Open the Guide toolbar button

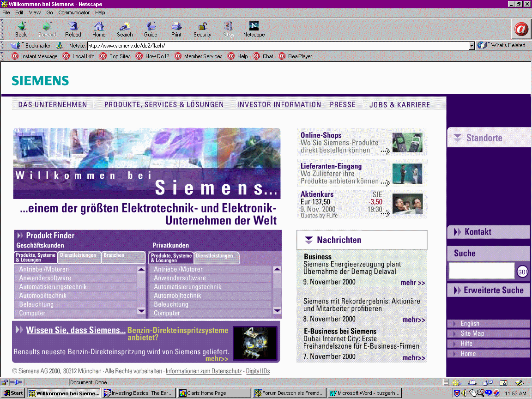(150, 29)
